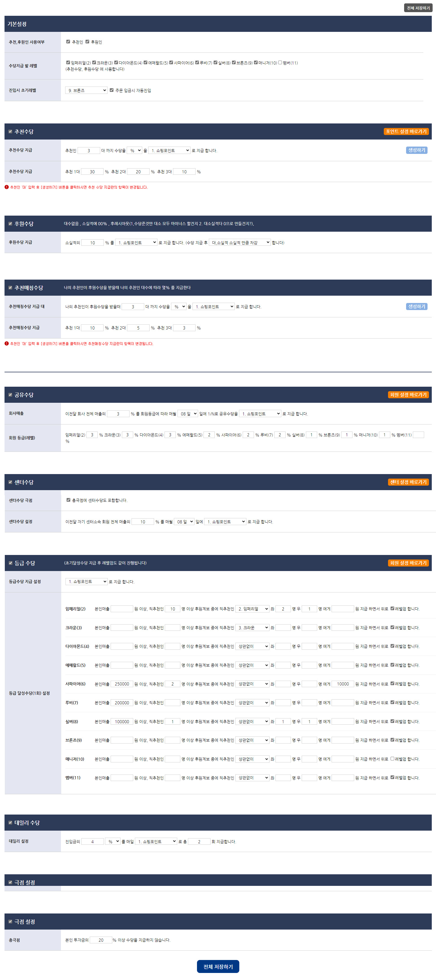The image size is (436, 980).
Task: Open the 08 일 dropdown in 회사매출 row
Action: click(188, 413)
